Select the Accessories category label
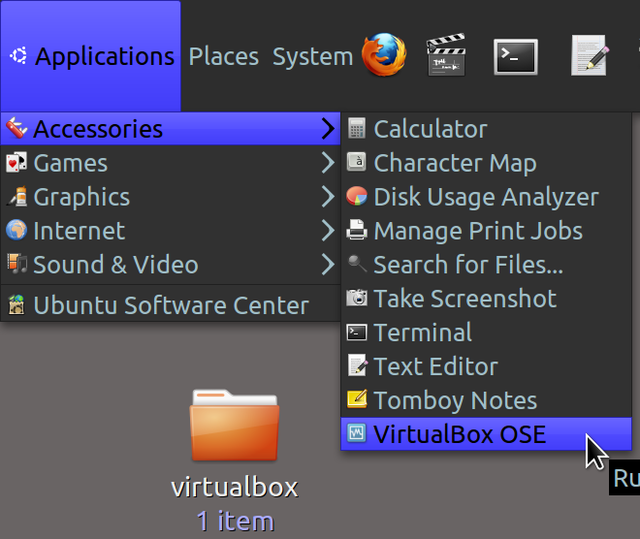The width and height of the screenshot is (640, 539). (x=98, y=129)
